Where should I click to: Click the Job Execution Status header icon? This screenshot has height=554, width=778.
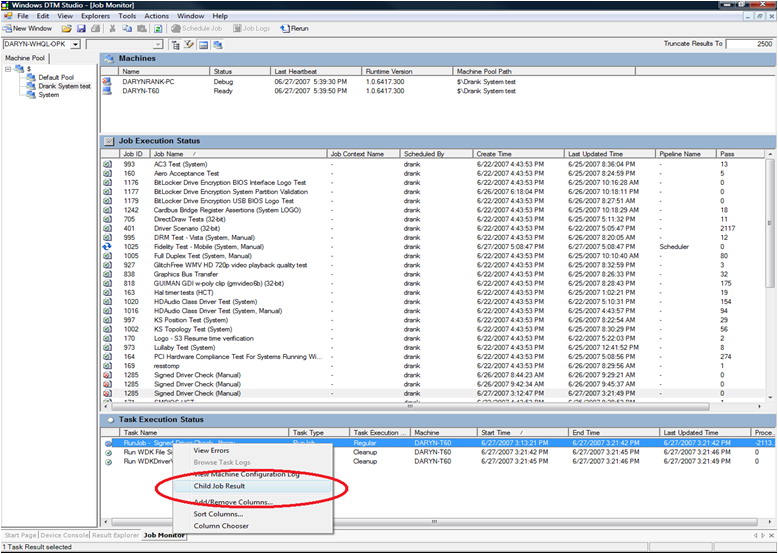[x=109, y=141]
